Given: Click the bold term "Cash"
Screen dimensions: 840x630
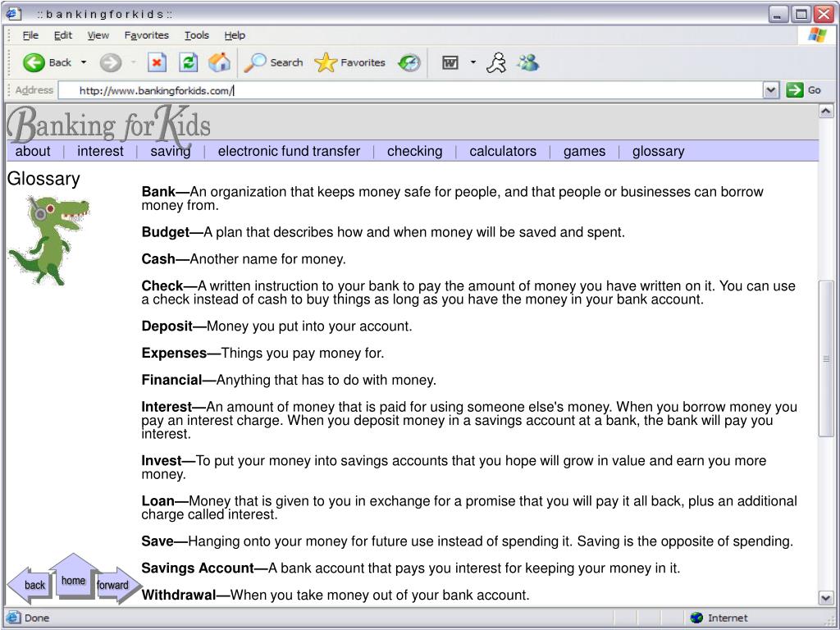Looking at the screenshot, I should (158, 258).
